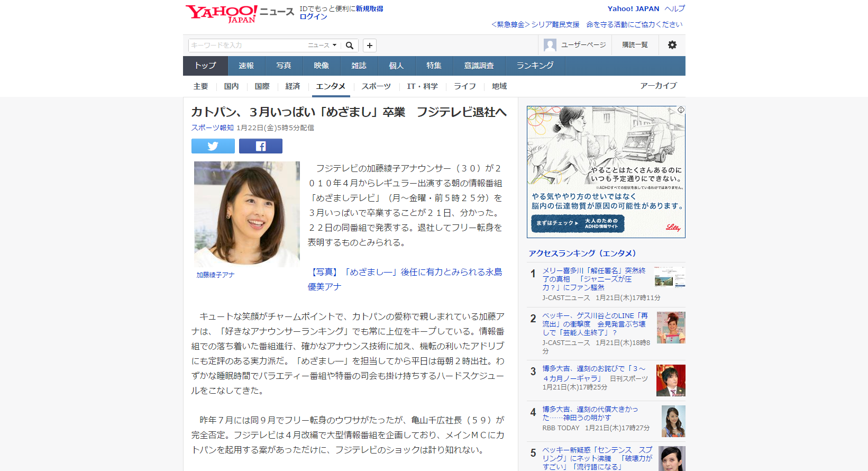The image size is (868, 471).
Task: Open the ヘルプ link
Action: [x=675, y=8]
